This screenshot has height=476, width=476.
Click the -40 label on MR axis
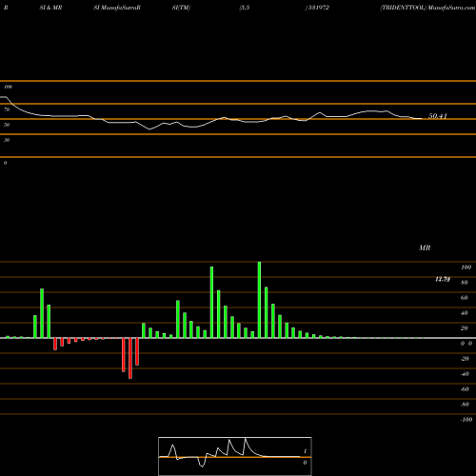pos(465,374)
